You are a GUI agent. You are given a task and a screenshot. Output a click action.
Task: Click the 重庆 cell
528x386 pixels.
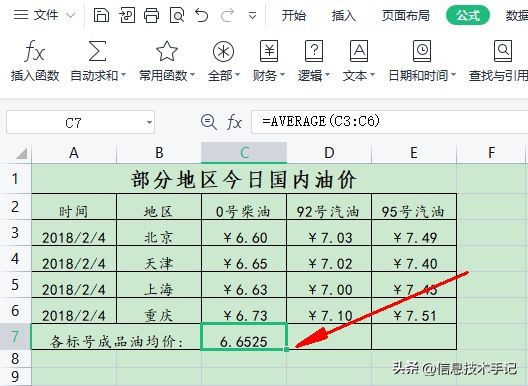159,311
